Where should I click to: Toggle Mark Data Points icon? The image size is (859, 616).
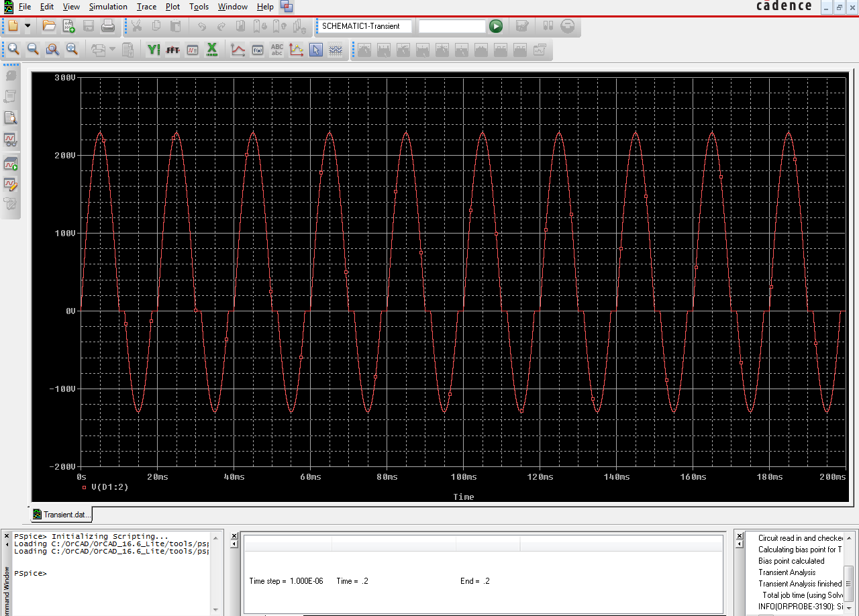(x=296, y=49)
